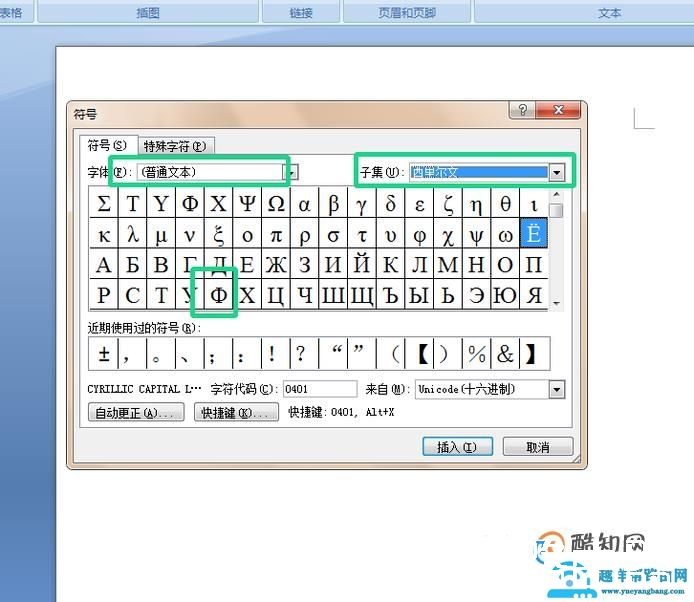Open the 文本 ribbon group
The image size is (694, 602).
point(609,12)
